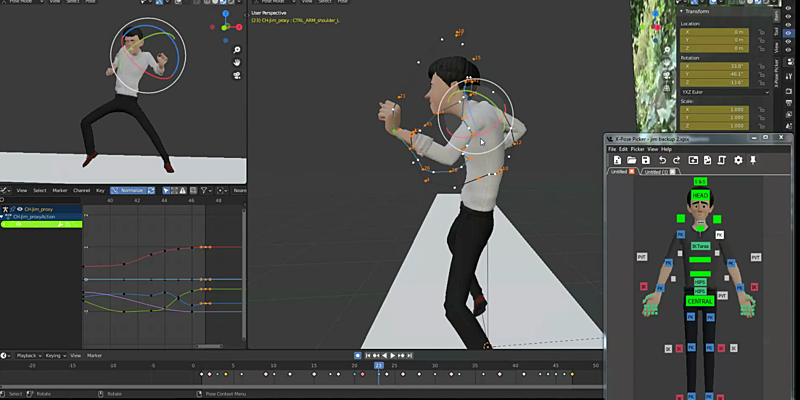Click the play button in timeline controls
This screenshot has height=400, width=800.
coord(392,355)
